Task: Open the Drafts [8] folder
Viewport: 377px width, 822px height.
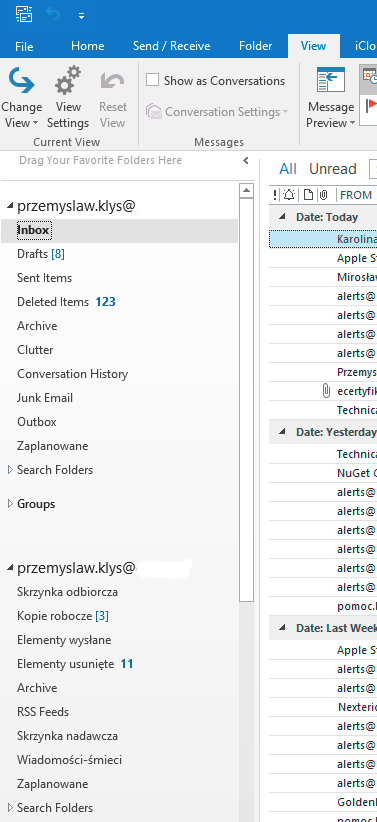Action: click(x=41, y=254)
